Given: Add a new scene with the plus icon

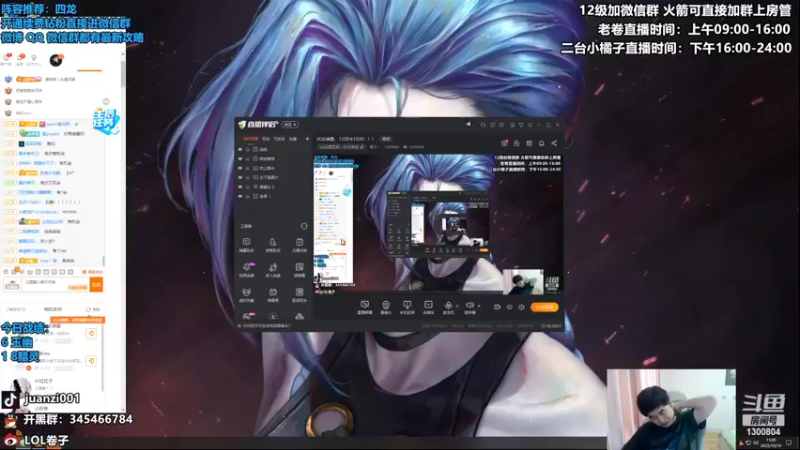Looking at the screenshot, I should pyautogui.click(x=307, y=139).
